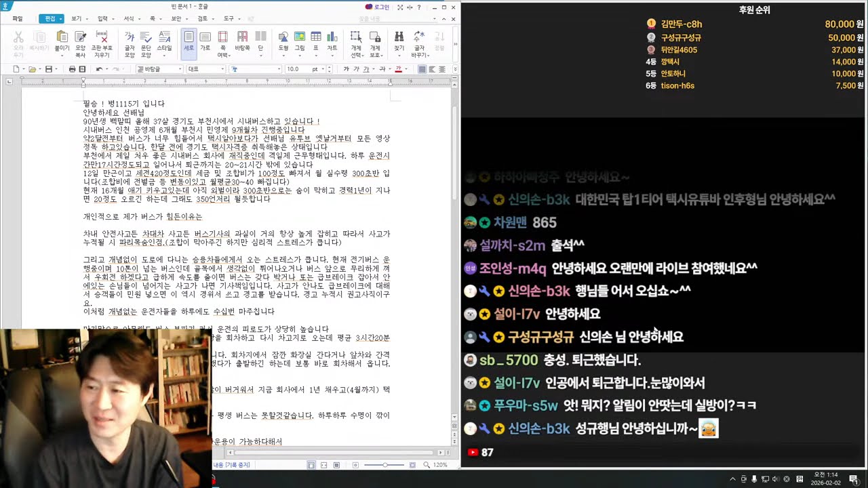Click the Page Margins (쪽 여백) icon
This screenshot has width=868, height=488.
(223, 37)
